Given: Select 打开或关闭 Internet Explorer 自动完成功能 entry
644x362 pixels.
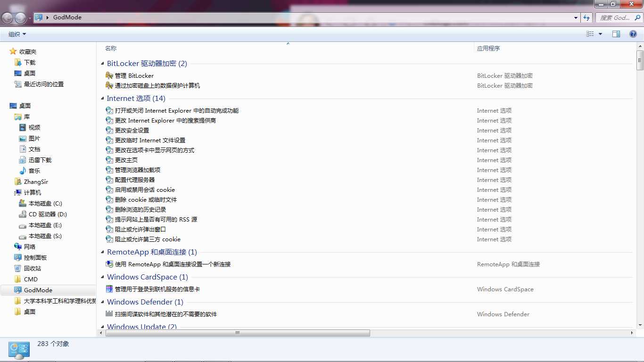Looking at the screenshot, I should 177,110.
